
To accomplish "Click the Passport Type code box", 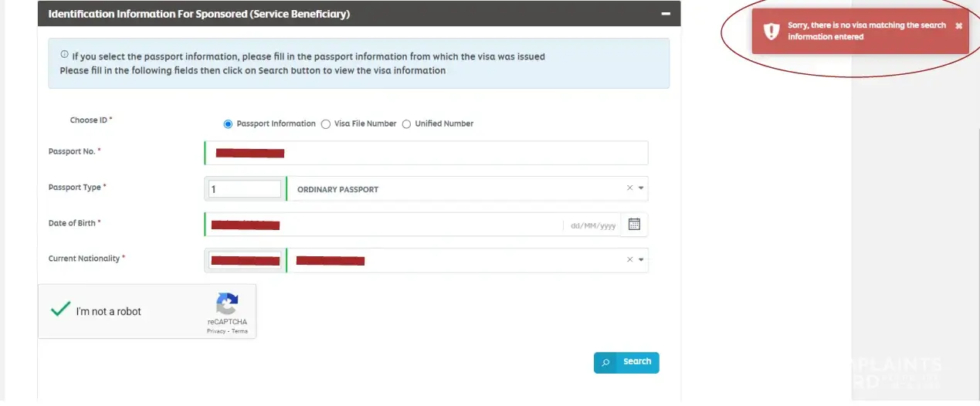I will pyautogui.click(x=245, y=189).
